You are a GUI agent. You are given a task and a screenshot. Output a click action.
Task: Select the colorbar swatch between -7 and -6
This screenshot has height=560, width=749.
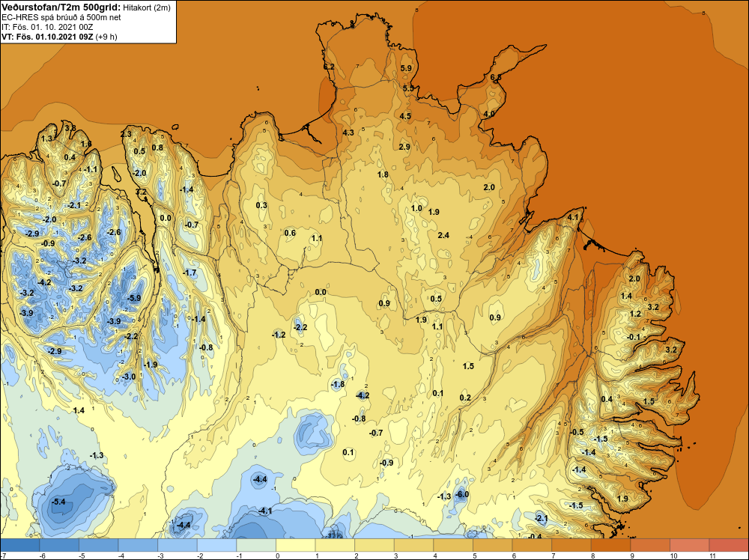tap(19, 545)
